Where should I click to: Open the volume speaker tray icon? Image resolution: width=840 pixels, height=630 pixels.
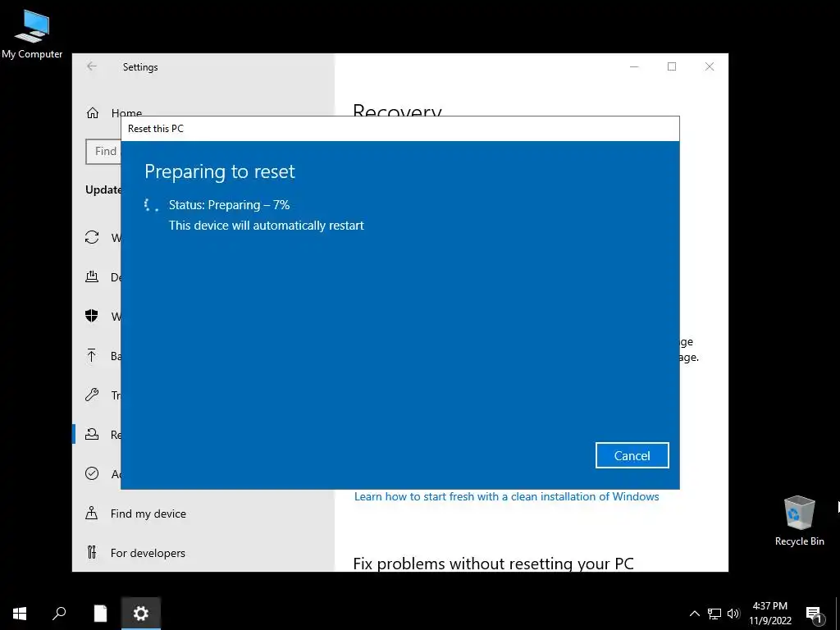733,614
